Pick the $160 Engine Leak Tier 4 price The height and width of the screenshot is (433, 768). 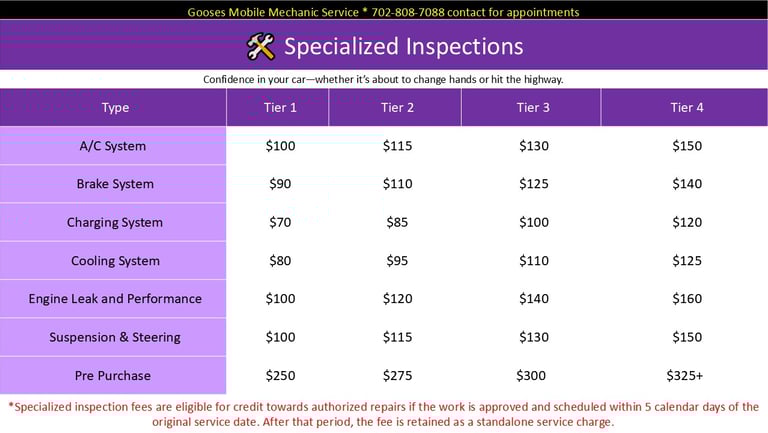tap(686, 299)
